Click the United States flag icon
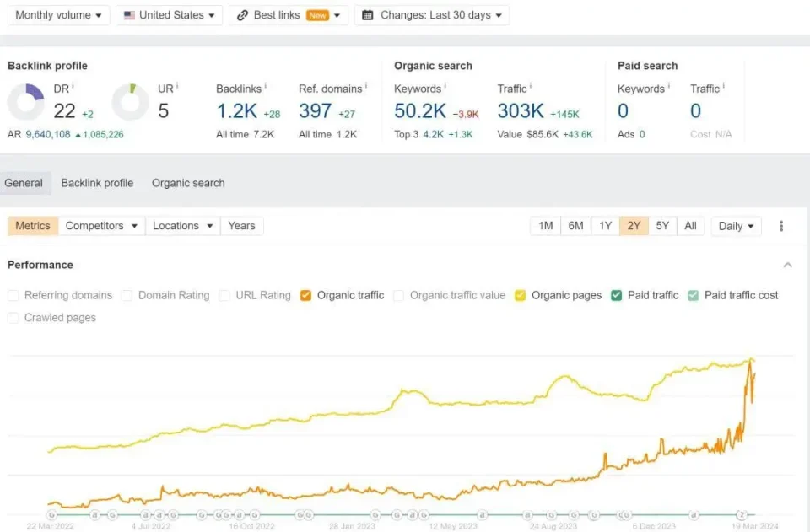 (129, 15)
